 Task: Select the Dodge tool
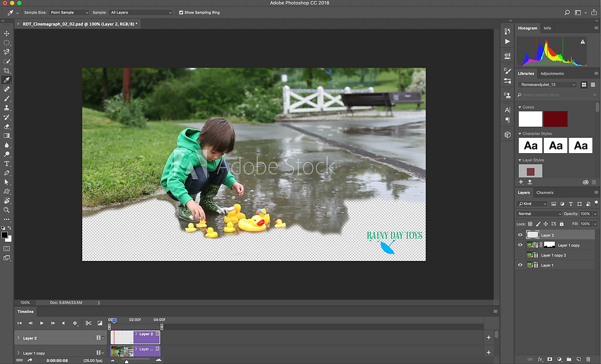pyautogui.click(x=7, y=154)
